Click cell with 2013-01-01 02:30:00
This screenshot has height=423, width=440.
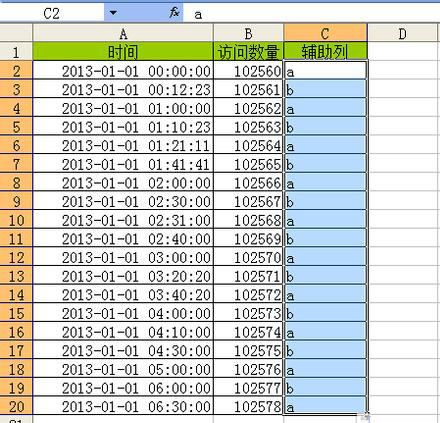point(123,201)
